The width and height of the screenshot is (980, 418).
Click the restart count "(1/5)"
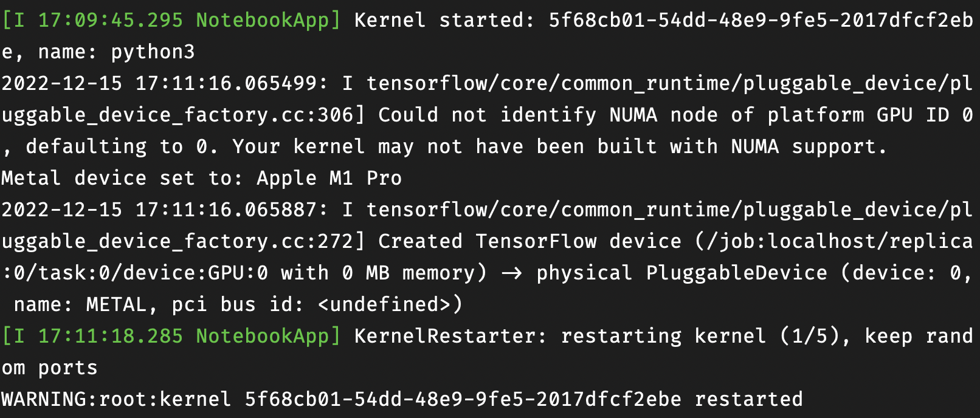pos(809,336)
